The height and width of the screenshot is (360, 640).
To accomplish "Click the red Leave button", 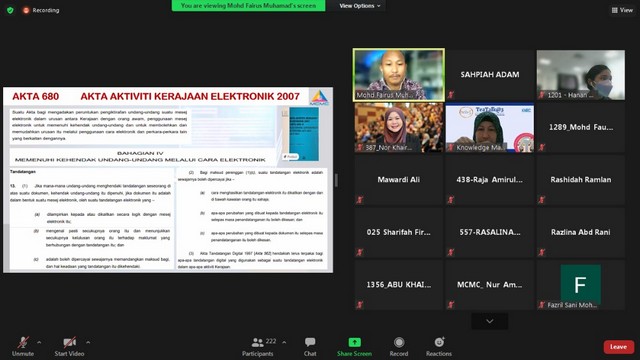I will coord(619,347).
